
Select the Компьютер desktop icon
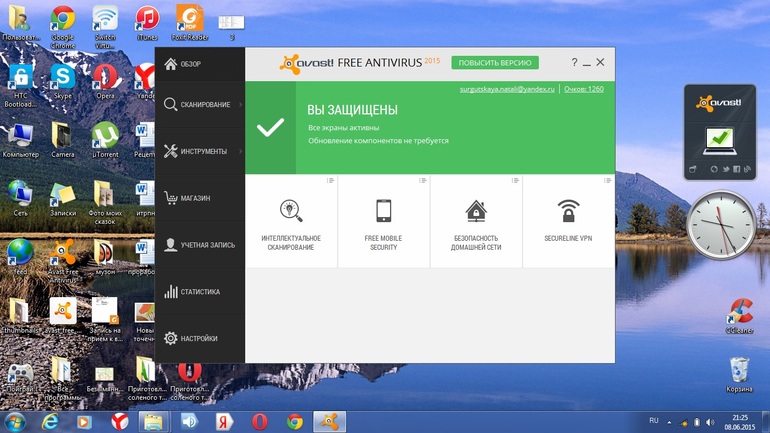21,140
